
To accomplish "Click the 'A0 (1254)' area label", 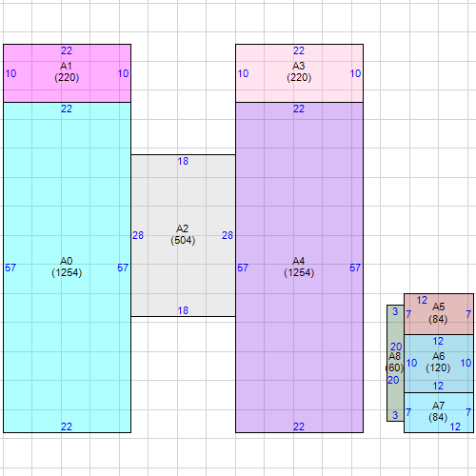I will (x=67, y=267).
